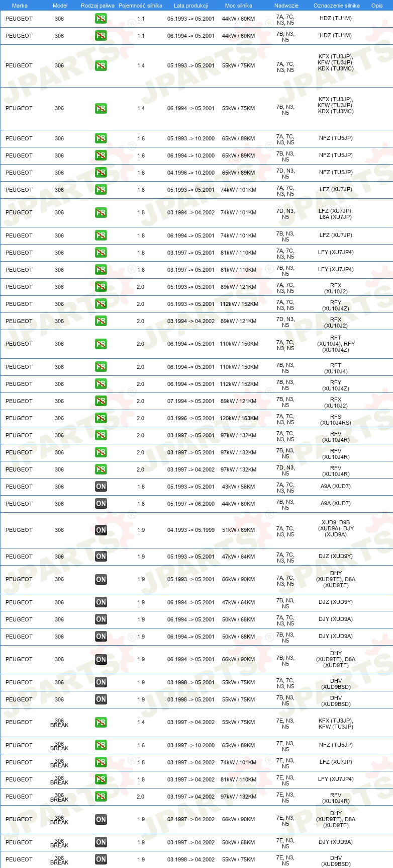This screenshot has width=393, height=868.
Task: Click the engine code "RFS (XU10J4RS)"
Action: [336, 420]
